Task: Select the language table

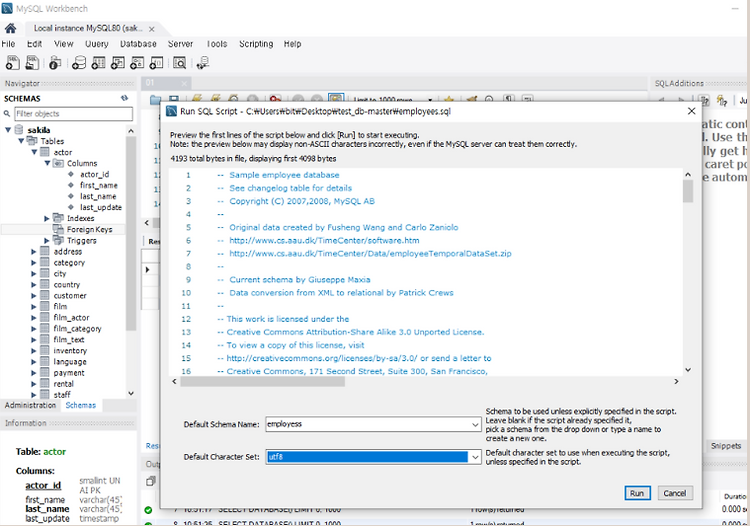Action: click(70, 362)
